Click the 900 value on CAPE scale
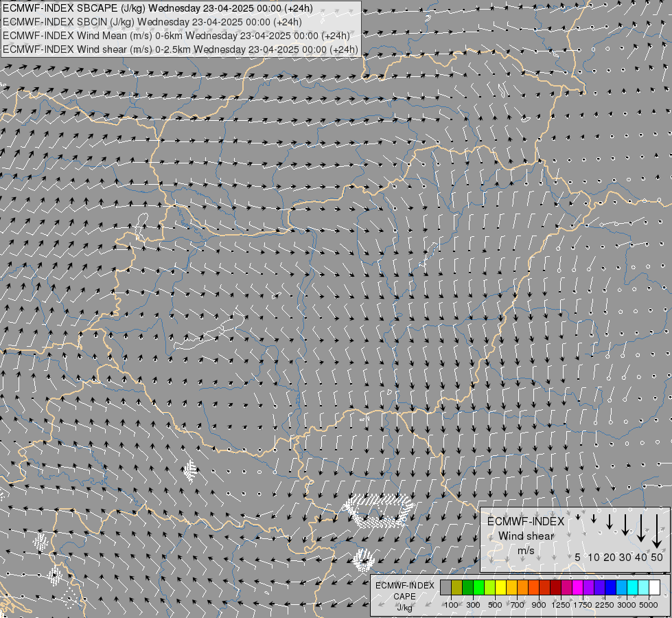The height and width of the screenshot is (618, 672). [x=539, y=605]
